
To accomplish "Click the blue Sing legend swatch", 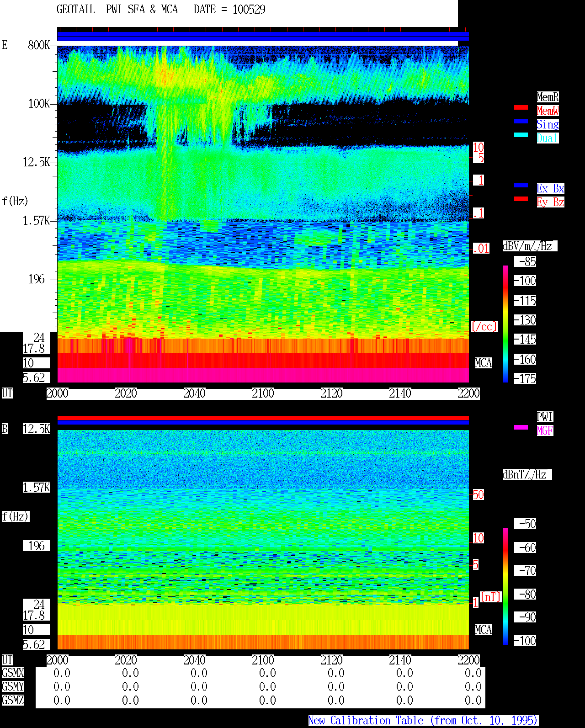I will tap(521, 121).
